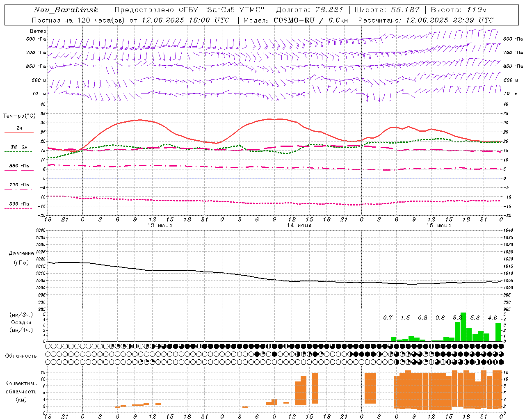Click the latitude value Широта: 55.187
Viewport: 525px width, 420px height.
387,10
